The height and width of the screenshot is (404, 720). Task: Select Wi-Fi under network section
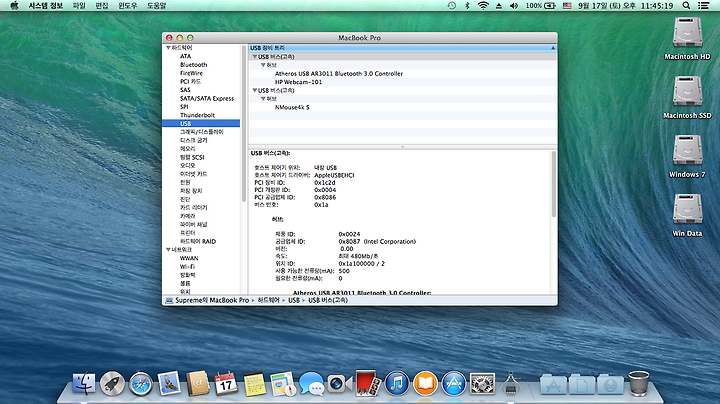click(187, 267)
